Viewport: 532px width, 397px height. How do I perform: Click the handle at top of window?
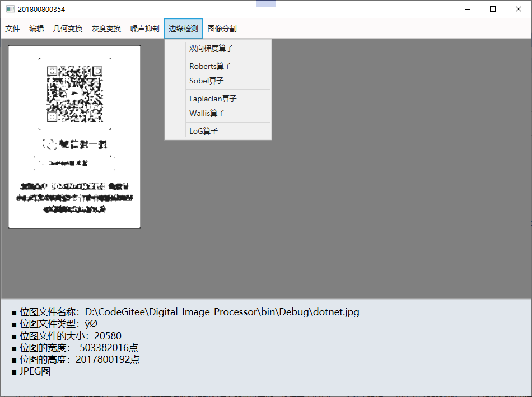click(266, 4)
